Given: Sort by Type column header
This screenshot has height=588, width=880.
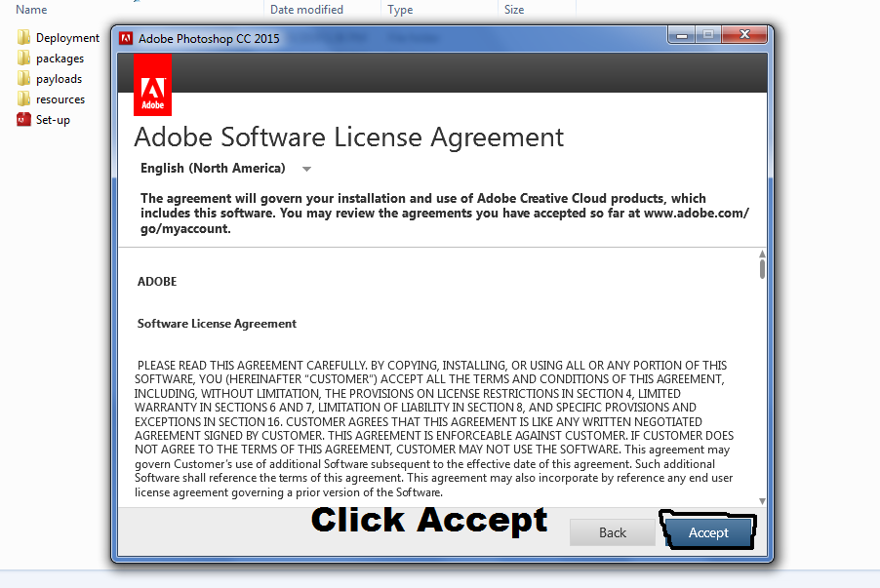Looking at the screenshot, I should pyautogui.click(x=400, y=10).
